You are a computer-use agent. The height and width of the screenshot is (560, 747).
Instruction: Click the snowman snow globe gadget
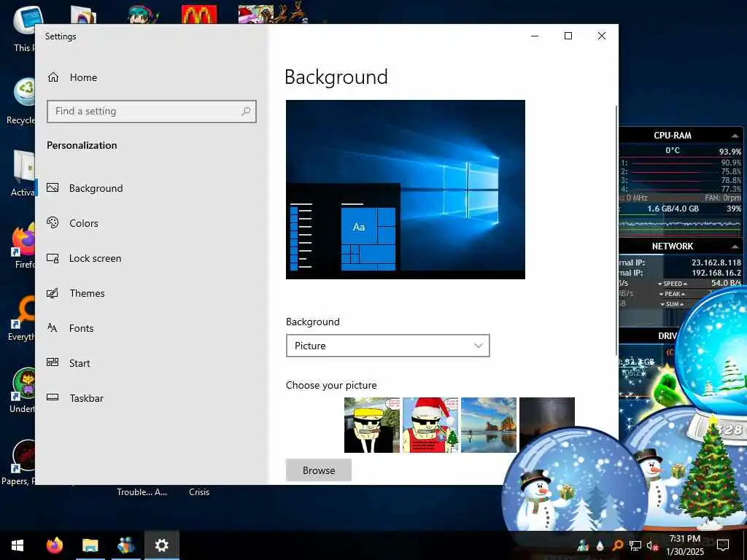pyautogui.click(x=574, y=481)
